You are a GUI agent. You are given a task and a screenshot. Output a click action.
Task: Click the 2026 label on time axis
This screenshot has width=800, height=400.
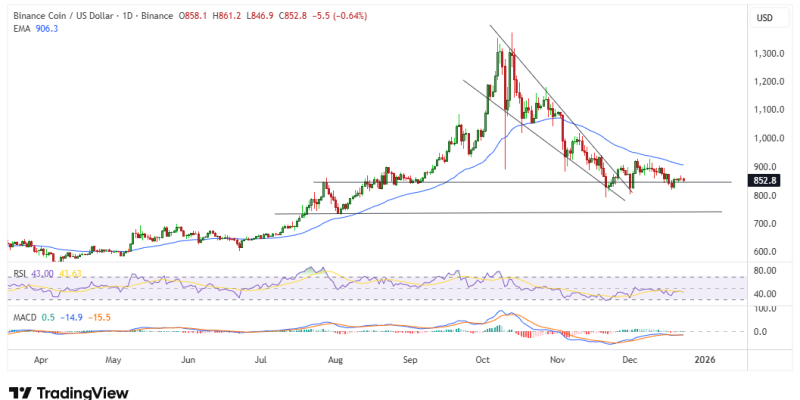pos(707,358)
